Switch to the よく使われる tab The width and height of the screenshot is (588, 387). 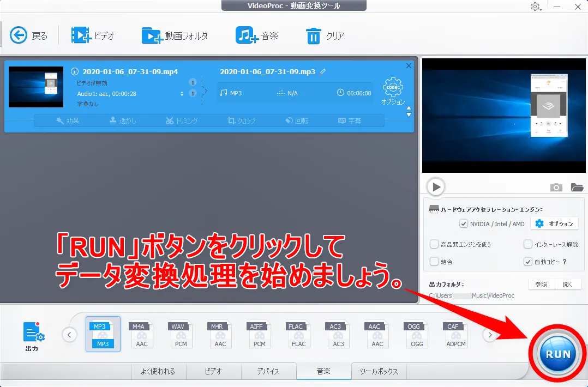point(158,371)
